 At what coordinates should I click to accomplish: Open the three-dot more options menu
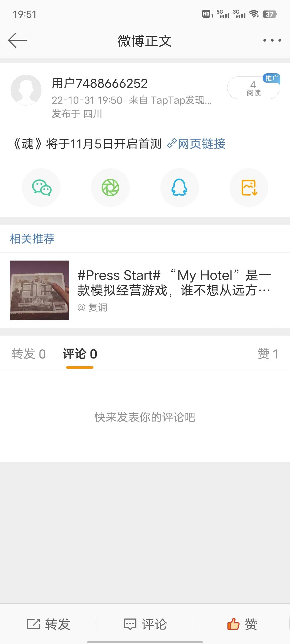coord(272,40)
